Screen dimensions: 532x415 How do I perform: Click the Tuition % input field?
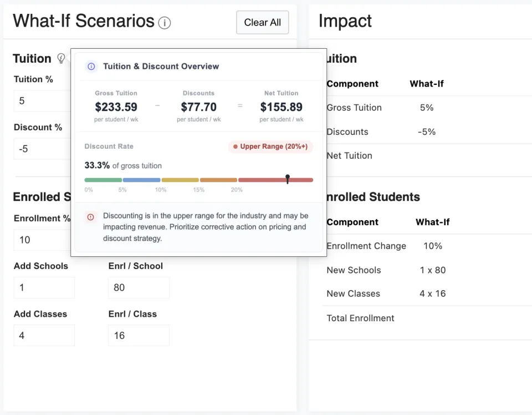[42, 101]
